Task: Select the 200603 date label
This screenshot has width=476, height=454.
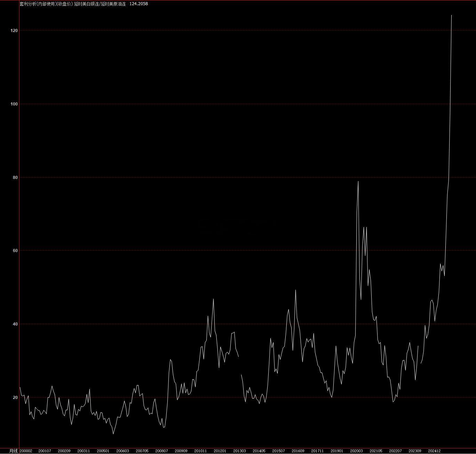Action: [122, 451]
